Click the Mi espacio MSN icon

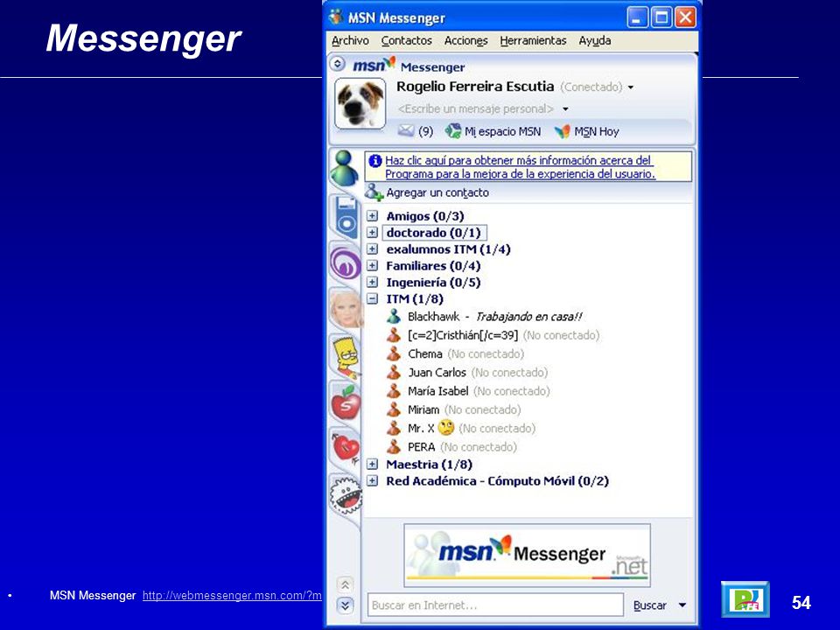[453, 130]
